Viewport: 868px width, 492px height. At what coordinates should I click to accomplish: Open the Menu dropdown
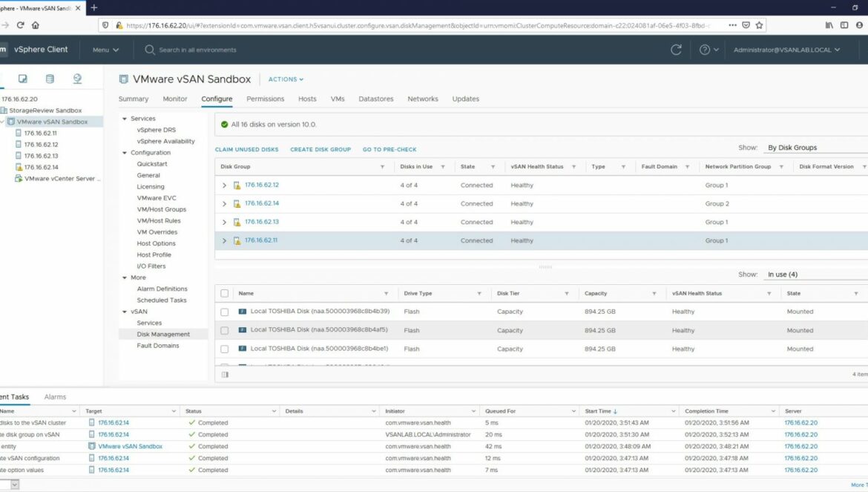click(x=105, y=50)
